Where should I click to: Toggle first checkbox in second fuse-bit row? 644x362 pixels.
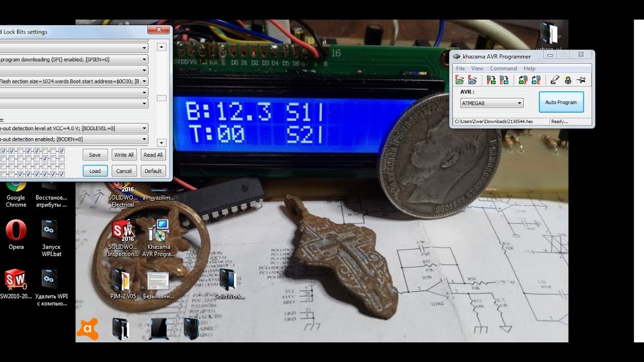click(x=4, y=158)
